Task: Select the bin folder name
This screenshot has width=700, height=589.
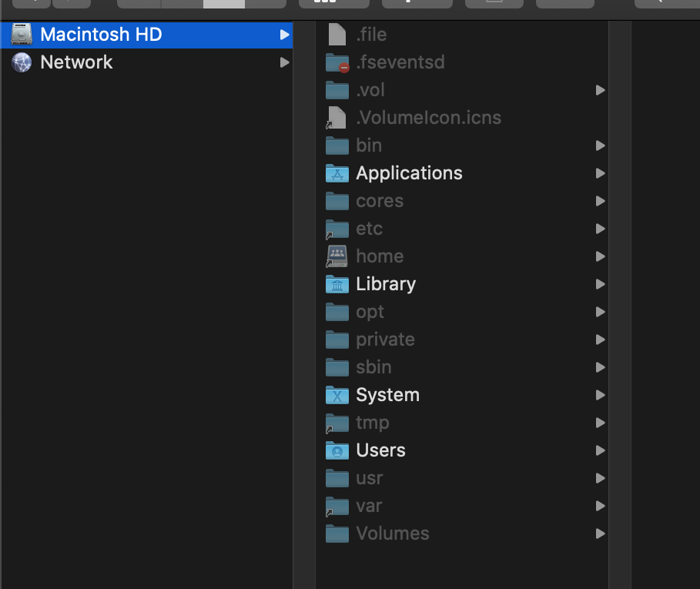Action: click(369, 146)
